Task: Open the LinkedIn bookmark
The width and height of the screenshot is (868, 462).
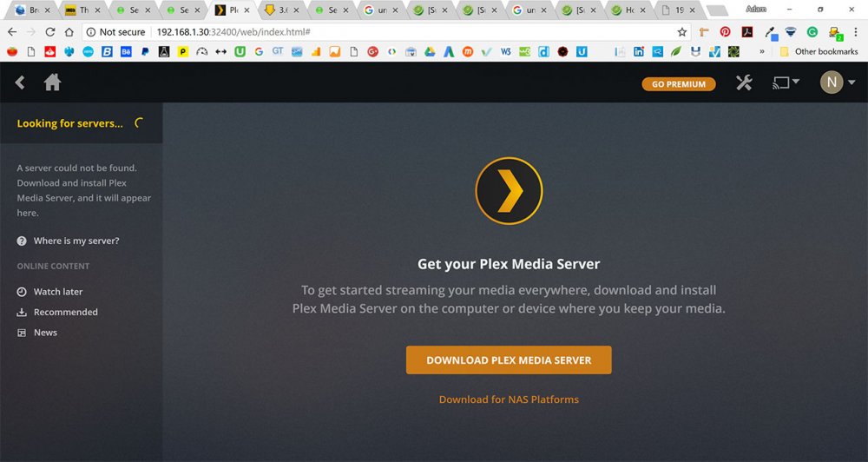Action: coord(639,51)
